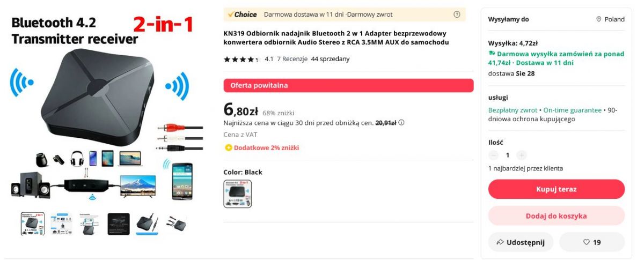The height and width of the screenshot is (260, 644).
Task: Select the Black color variant swatch
Action: click(x=238, y=194)
